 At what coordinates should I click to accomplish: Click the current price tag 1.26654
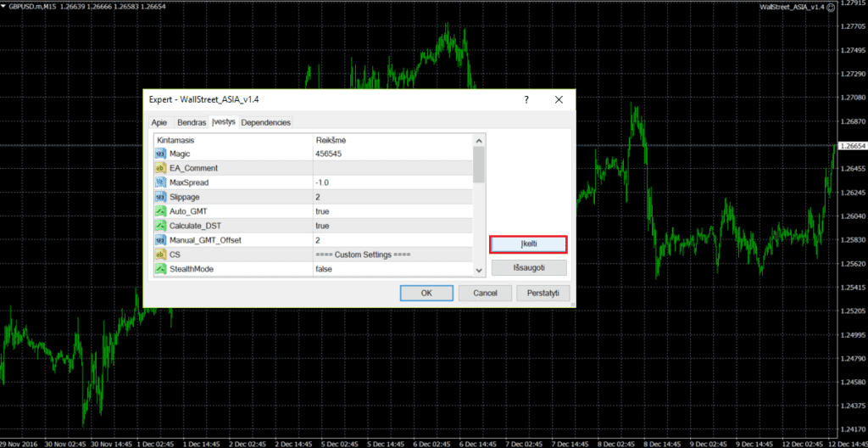coord(853,146)
